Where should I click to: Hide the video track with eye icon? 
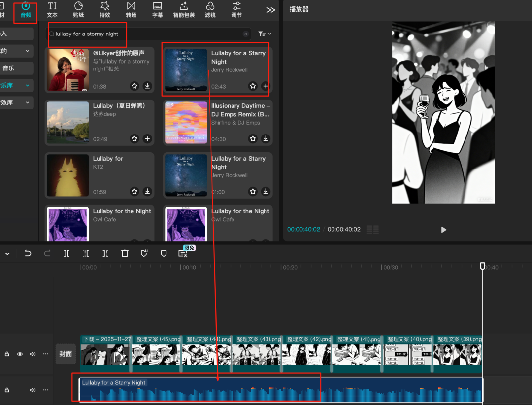click(20, 354)
